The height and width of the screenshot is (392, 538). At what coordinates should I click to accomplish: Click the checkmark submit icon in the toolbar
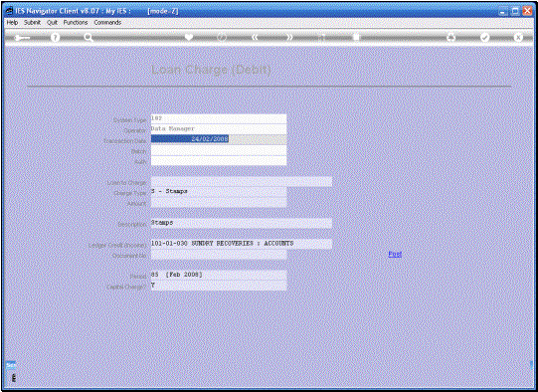pos(484,38)
